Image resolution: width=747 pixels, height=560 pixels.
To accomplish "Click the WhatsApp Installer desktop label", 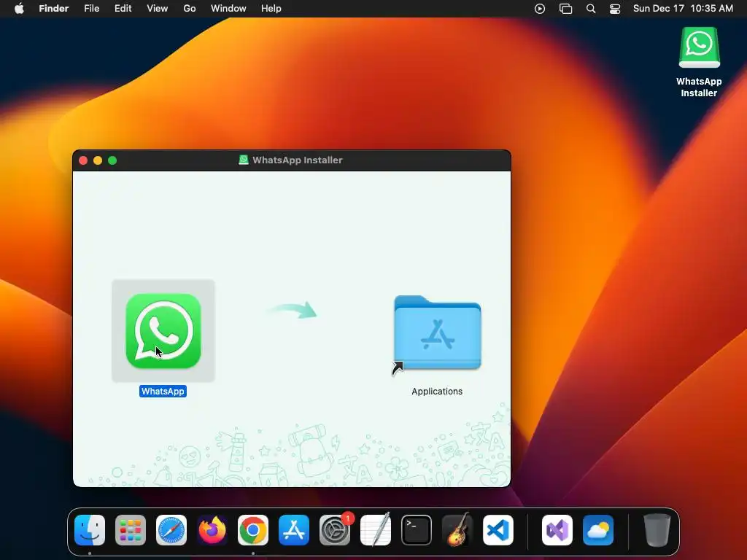I will click(x=699, y=87).
